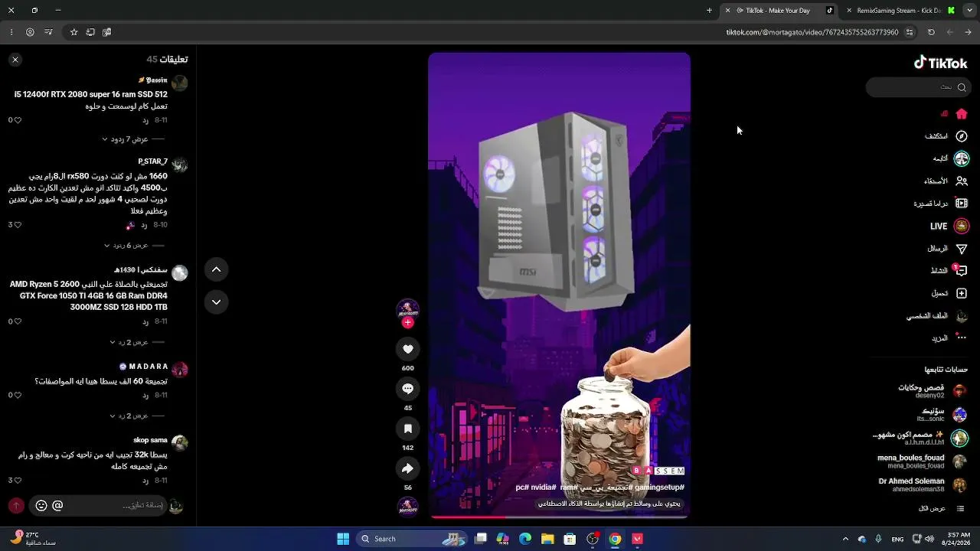This screenshot has height=551, width=980.
Task: Like Bassim's comment with the heart
Action: 18,120
